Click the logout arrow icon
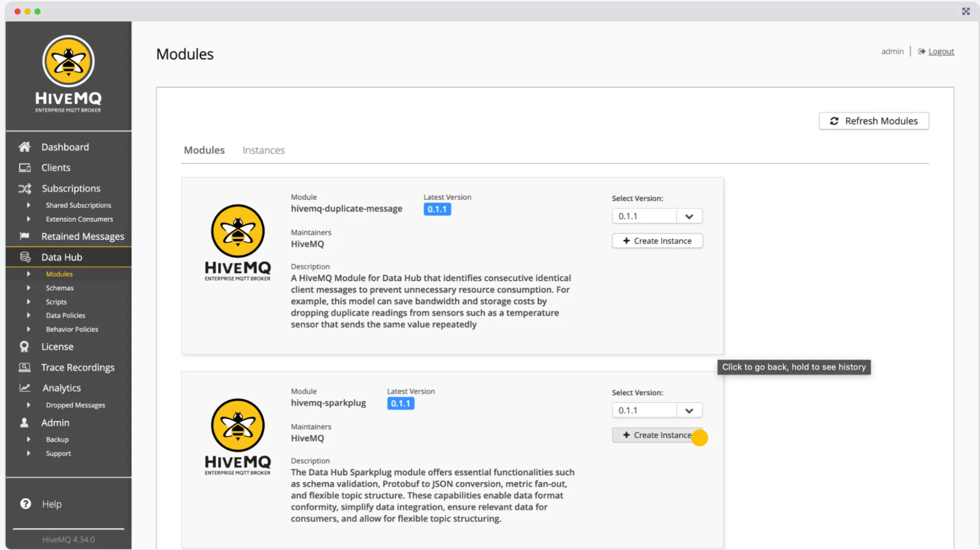This screenshot has height=550, width=980. click(922, 51)
